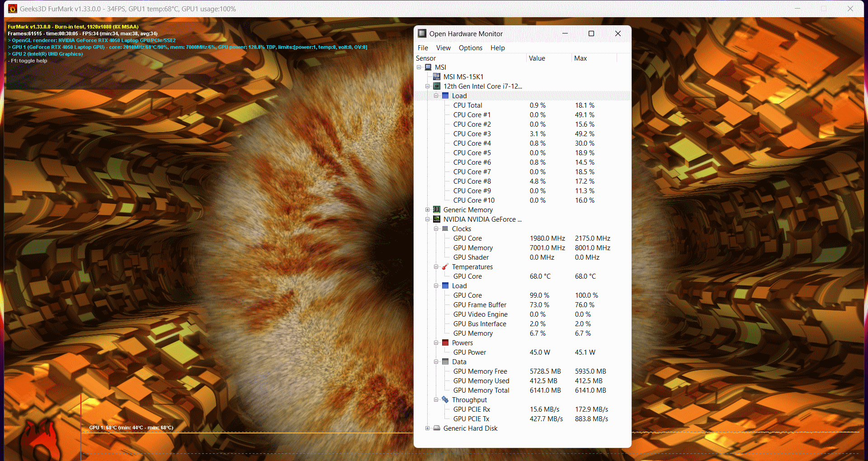
Task: Select the GPU Power sensor row
Action: tap(470, 352)
